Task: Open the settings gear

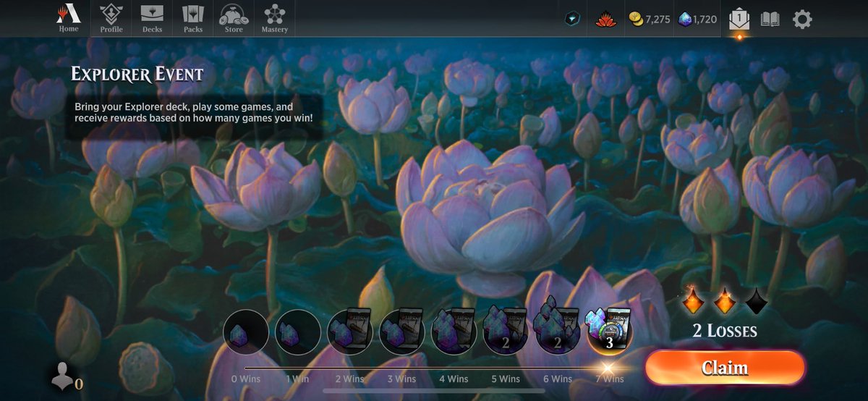Action: (x=802, y=20)
